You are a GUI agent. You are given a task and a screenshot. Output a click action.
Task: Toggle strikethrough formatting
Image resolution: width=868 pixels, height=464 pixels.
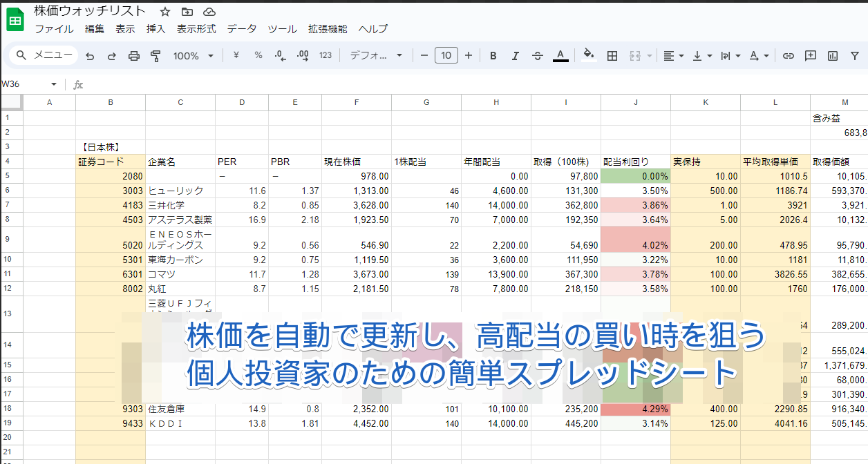[x=538, y=55]
